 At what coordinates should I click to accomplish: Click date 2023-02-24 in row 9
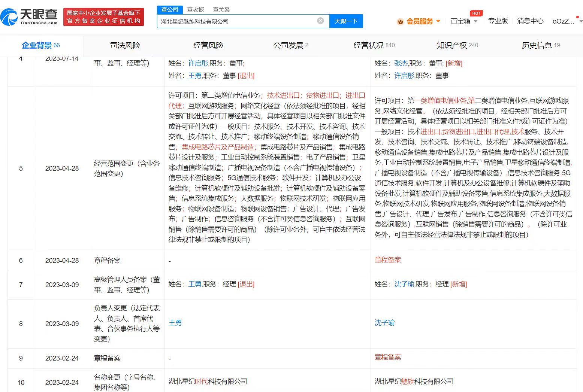[62, 358]
